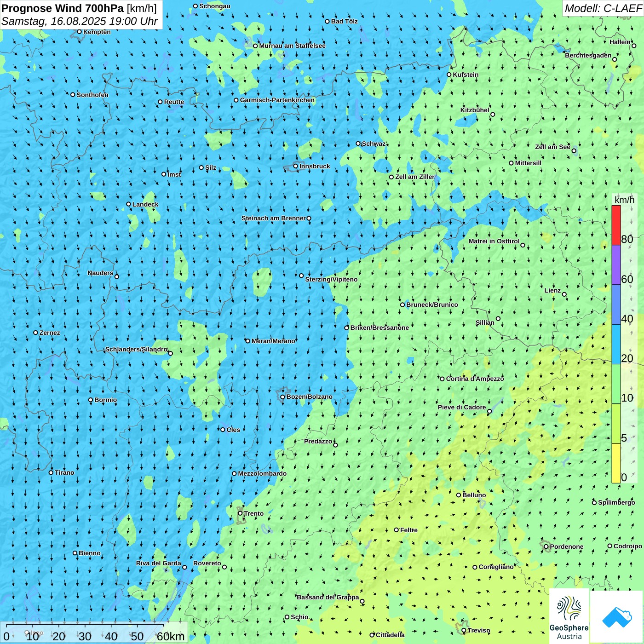Click the 'Pieve di Cadore' label

coord(462,407)
